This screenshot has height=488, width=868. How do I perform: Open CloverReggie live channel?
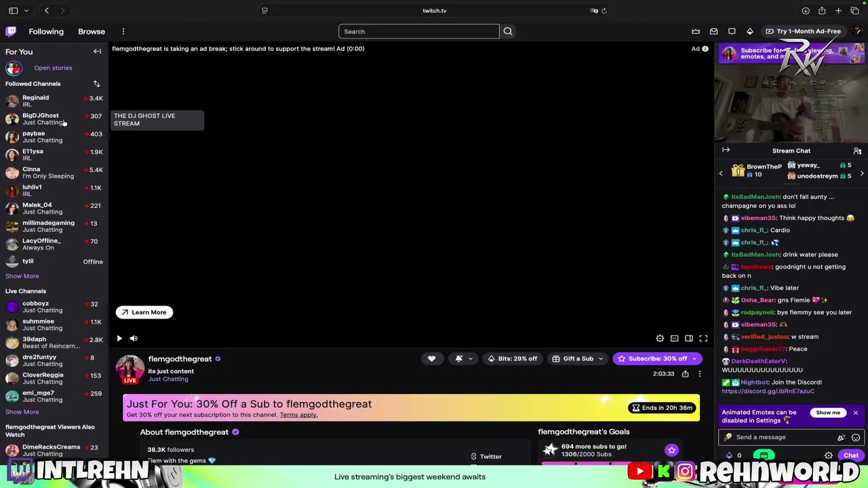coord(54,378)
